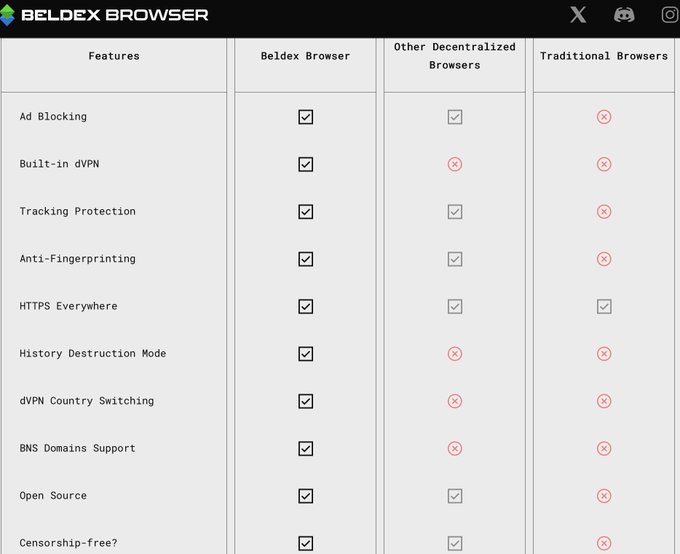Click Beldex Browser checkmark for dVPN Country Switching

pyautogui.click(x=306, y=401)
